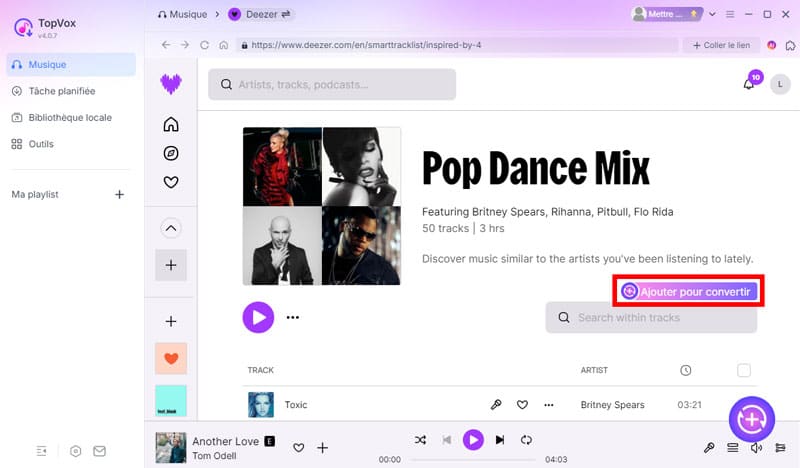Screen dimensions: 800x468
Task: Click Ajouter pour convertir button
Action: pos(688,291)
